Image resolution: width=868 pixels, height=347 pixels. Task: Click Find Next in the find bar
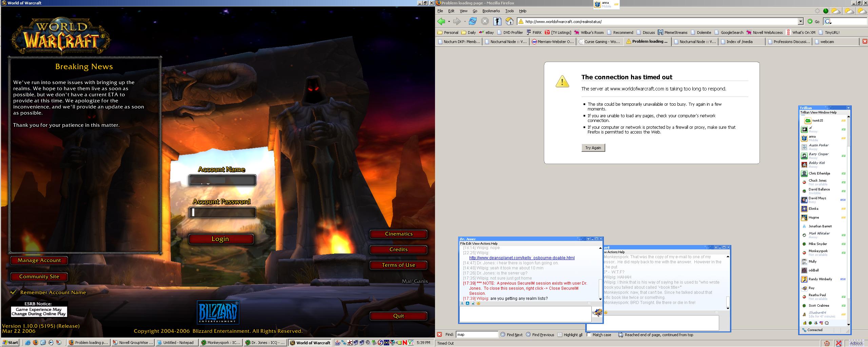click(511, 334)
